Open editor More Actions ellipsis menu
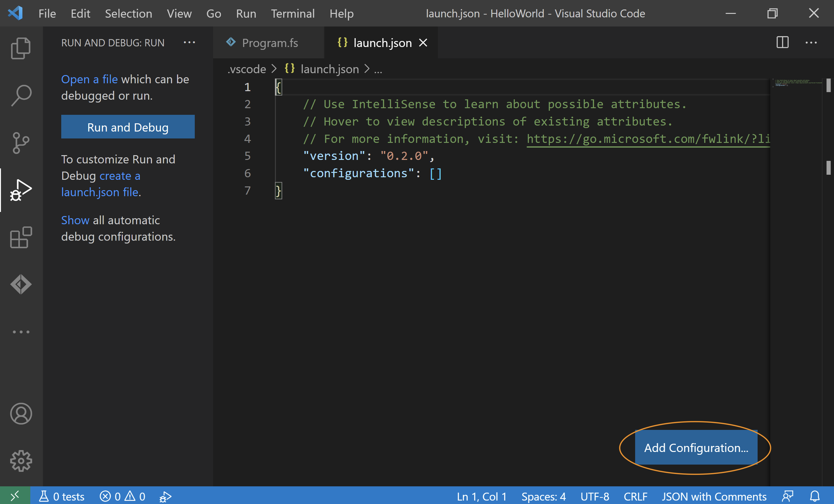The width and height of the screenshot is (834, 504). (x=811, y=43)
